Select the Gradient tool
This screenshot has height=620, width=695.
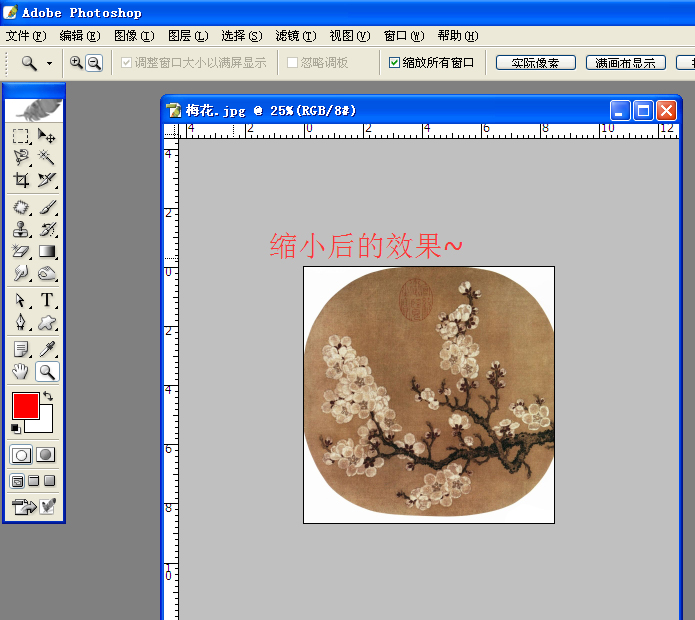(47, 251)
